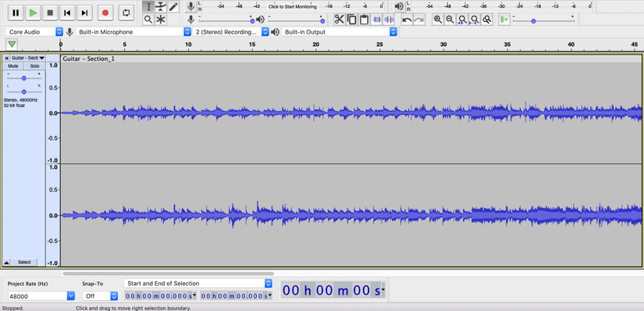644x311 pixels.
Task: Select the pencil Draw tool
Action: click(173, 6)
